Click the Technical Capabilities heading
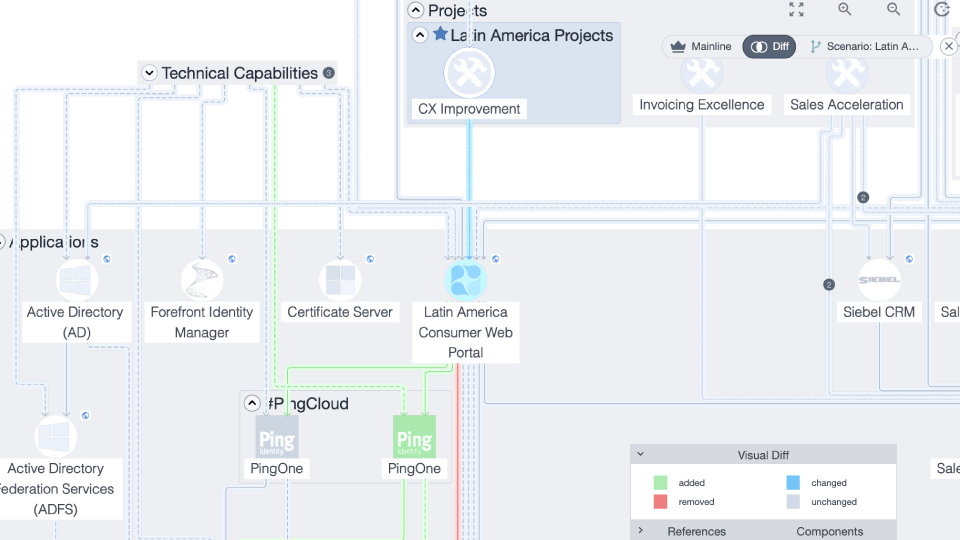 240,73
